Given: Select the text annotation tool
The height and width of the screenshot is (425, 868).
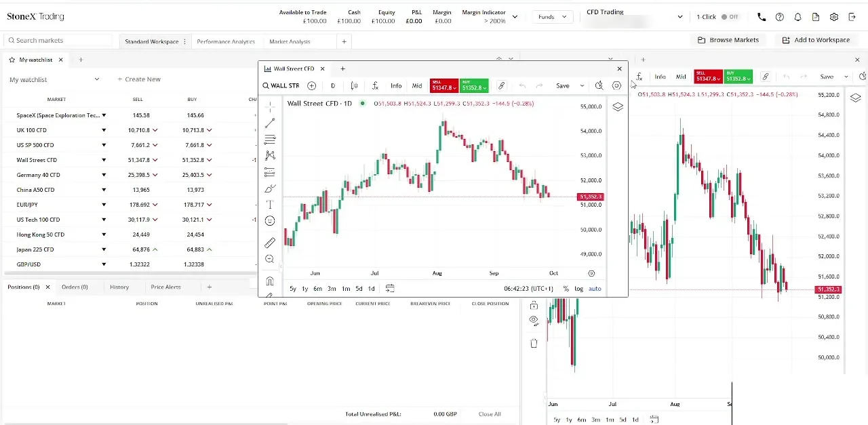Looking at the screenshot, I should coord(270,205).
